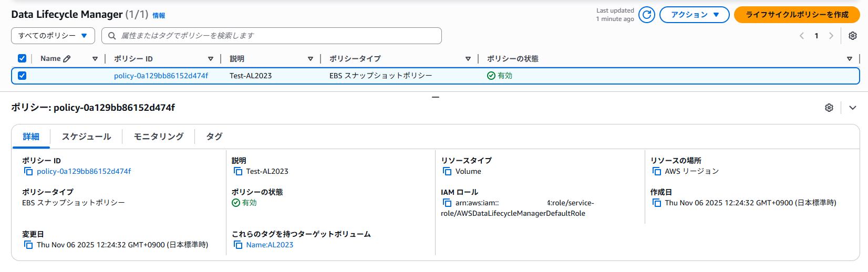The width and height of the screenshot is (868, 272).
Task: Copy the IAM role ARN
Action: point(447,203)
